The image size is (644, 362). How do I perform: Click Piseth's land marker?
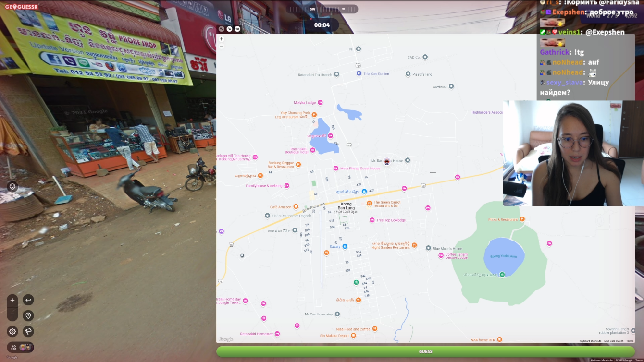pos(408,74)
